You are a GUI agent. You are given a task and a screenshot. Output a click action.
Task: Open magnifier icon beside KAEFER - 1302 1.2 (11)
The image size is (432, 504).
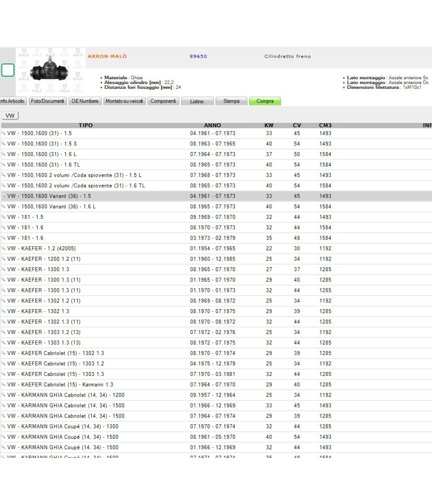3,301
